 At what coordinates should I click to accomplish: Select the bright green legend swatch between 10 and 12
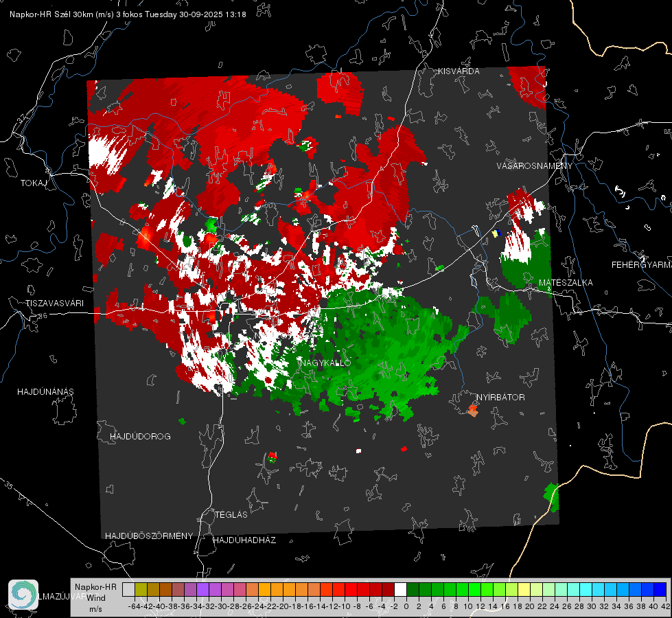474,590
